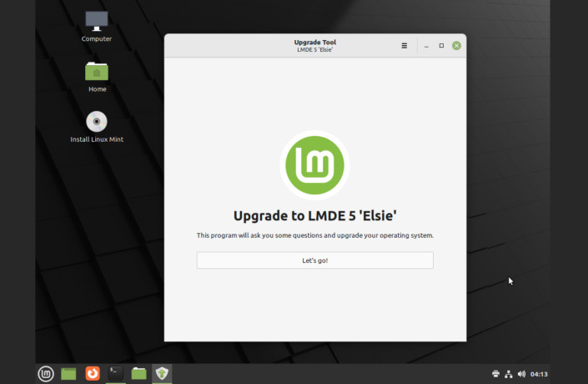Open the file manager from the panel
Image resolution: width=588 pixels, height=384 pixels.
(x=138, y=373)
